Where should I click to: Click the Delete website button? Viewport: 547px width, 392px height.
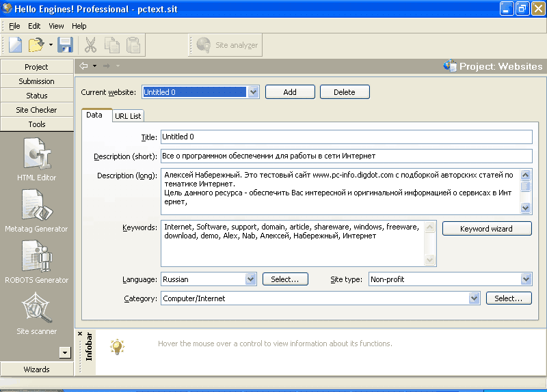pyautogui.click(x=345, y=92)
